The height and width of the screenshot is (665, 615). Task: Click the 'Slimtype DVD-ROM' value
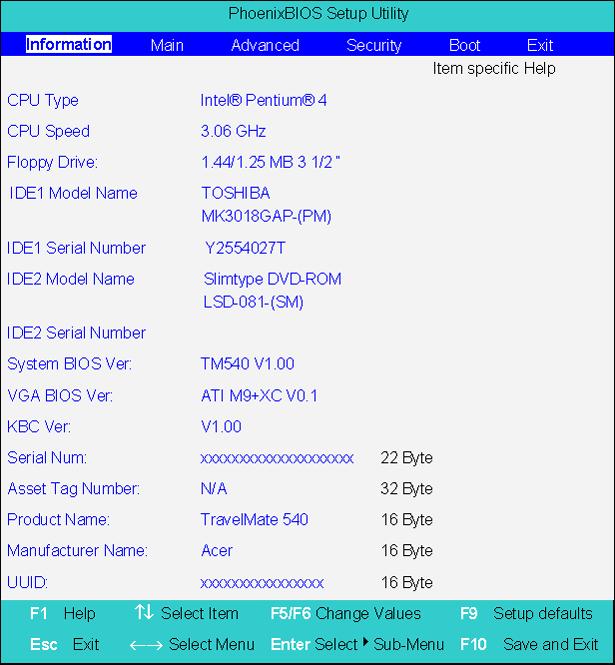[273, 279]
